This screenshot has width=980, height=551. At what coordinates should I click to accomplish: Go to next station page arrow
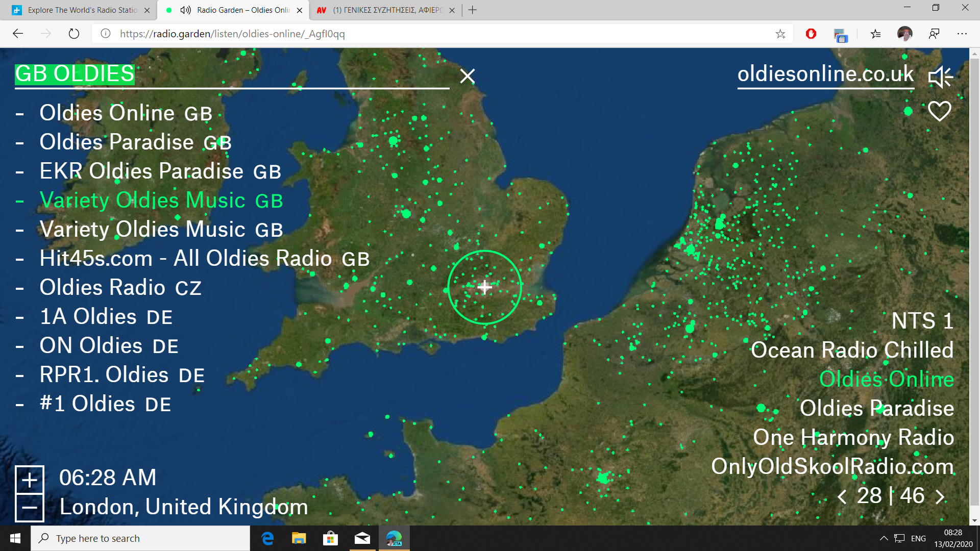click(940, 496)
